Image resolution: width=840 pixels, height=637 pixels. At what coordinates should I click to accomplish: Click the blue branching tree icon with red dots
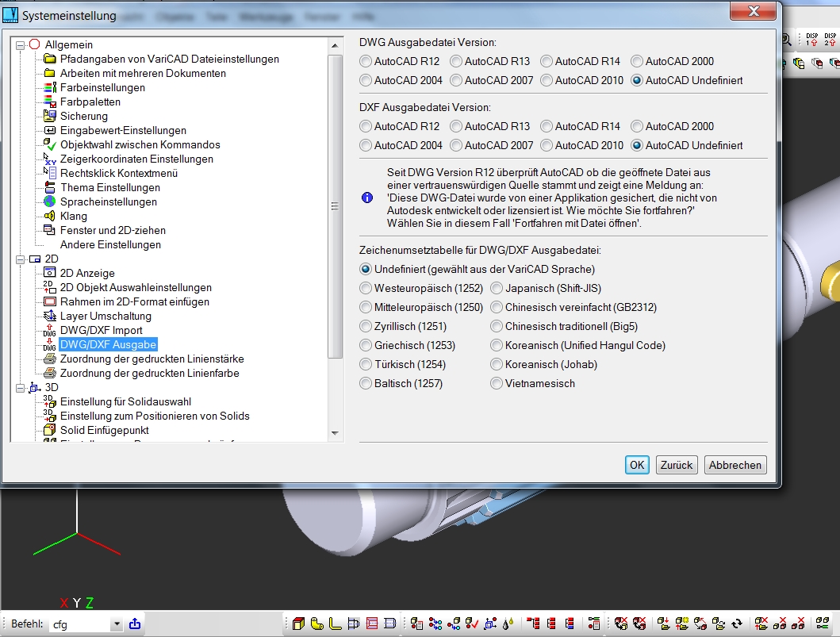pos(435,624)
